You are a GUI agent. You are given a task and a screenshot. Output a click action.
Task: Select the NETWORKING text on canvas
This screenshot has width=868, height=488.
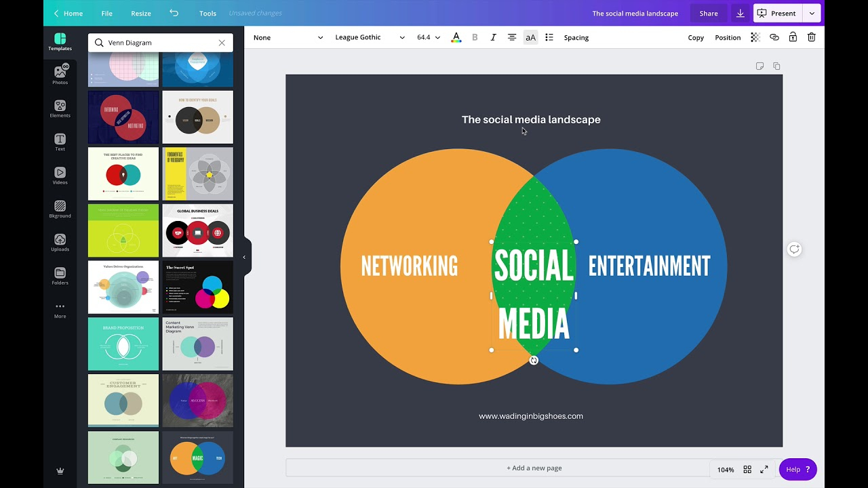click(410, 266)
